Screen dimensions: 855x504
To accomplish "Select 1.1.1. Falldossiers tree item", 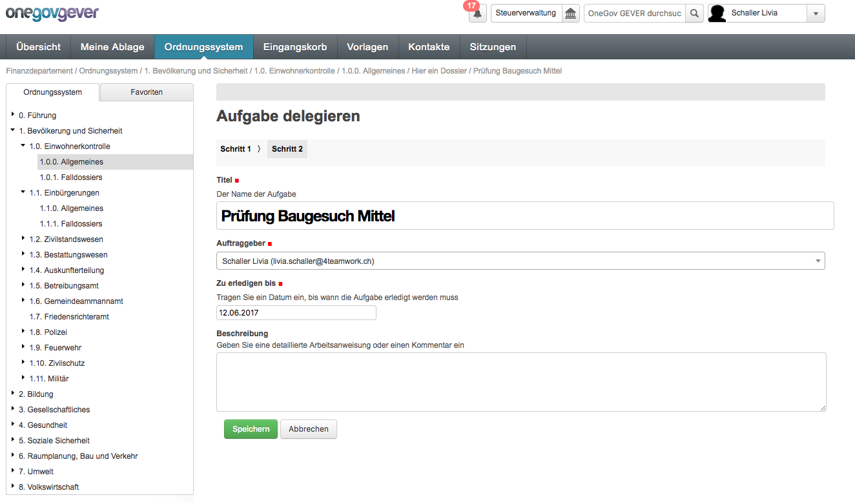I will click(x=71, y=224).
